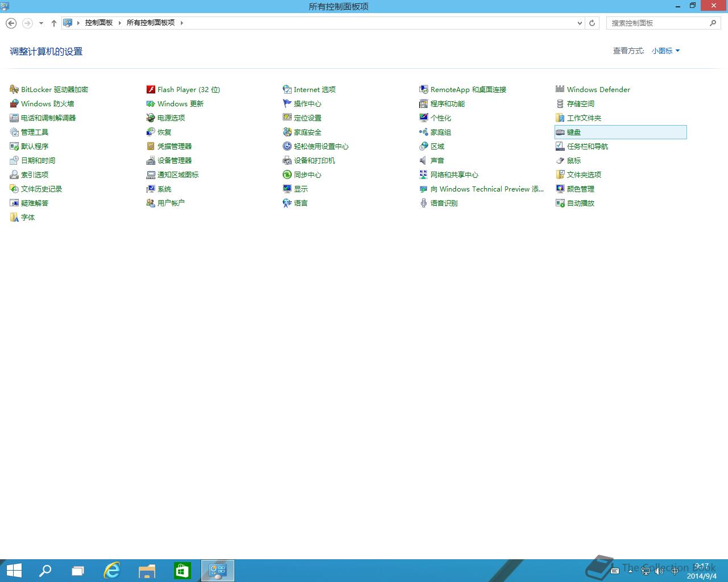Click the 个性化 icon
The image size is (728, 582).
pos(424,118)
